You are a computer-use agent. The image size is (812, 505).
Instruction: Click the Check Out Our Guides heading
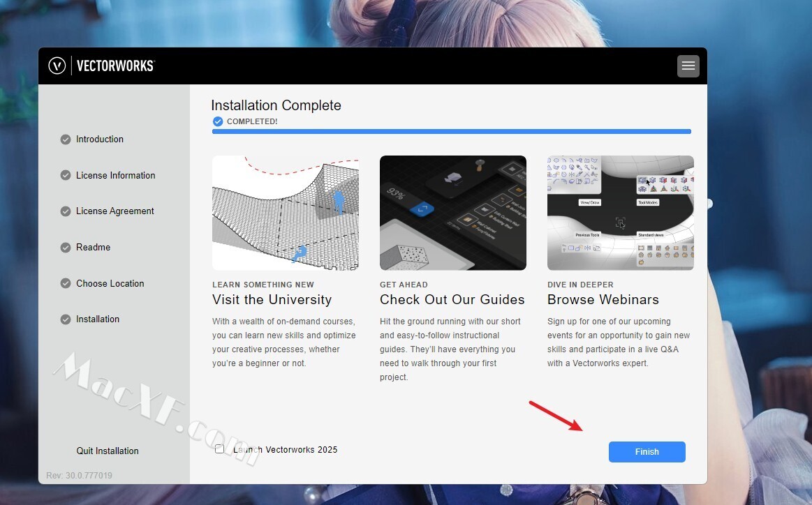tap(452, 300)
